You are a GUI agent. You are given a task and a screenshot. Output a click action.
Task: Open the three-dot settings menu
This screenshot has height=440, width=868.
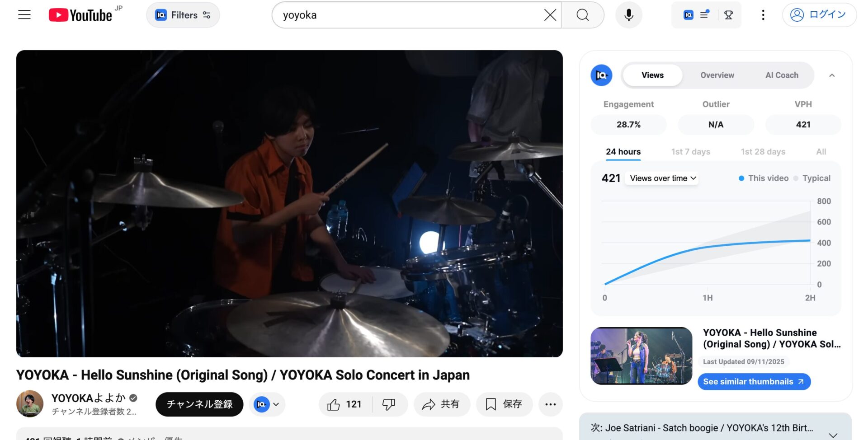(763, 15)
